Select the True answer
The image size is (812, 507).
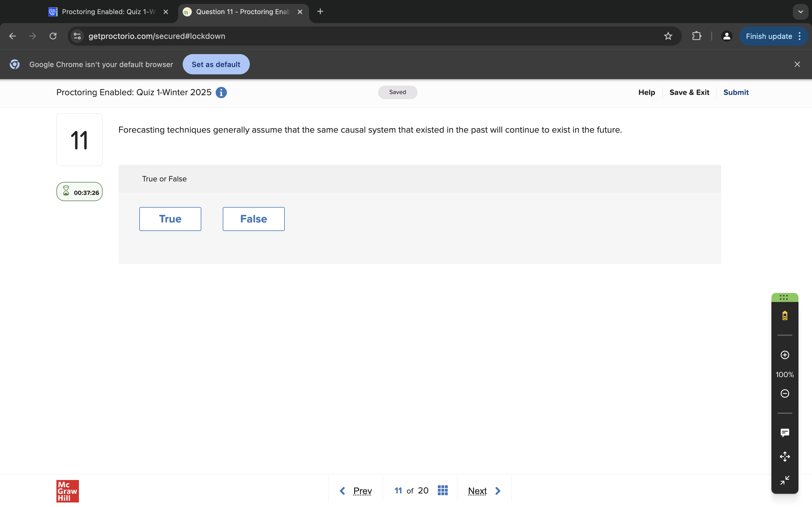coord(170,219)
